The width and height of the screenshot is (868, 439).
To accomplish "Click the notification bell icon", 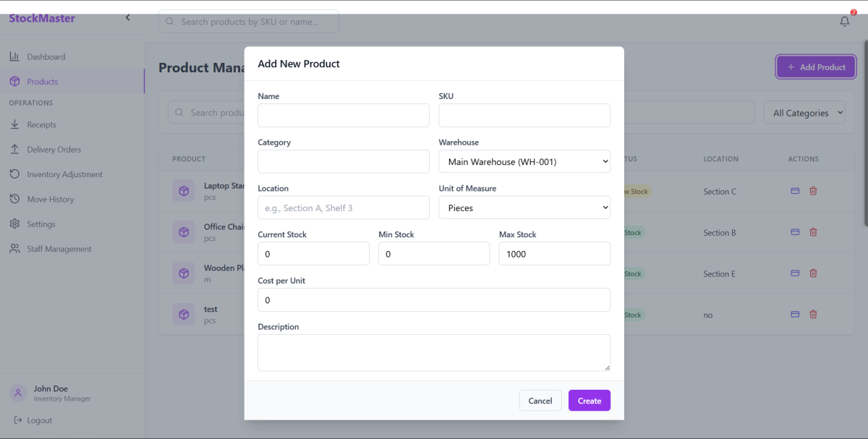I will (844, 22).
